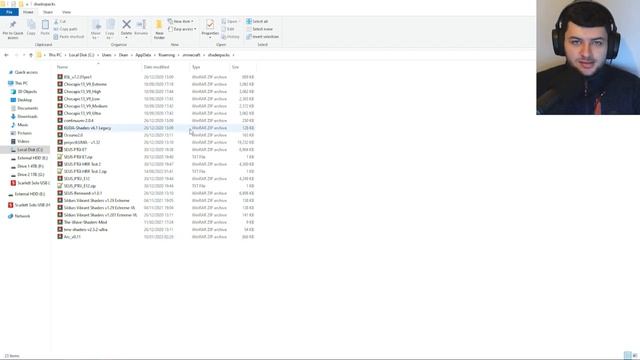Select the SEUS-Renewed file
The image size is (640, 360).
(x=156, y=193)
